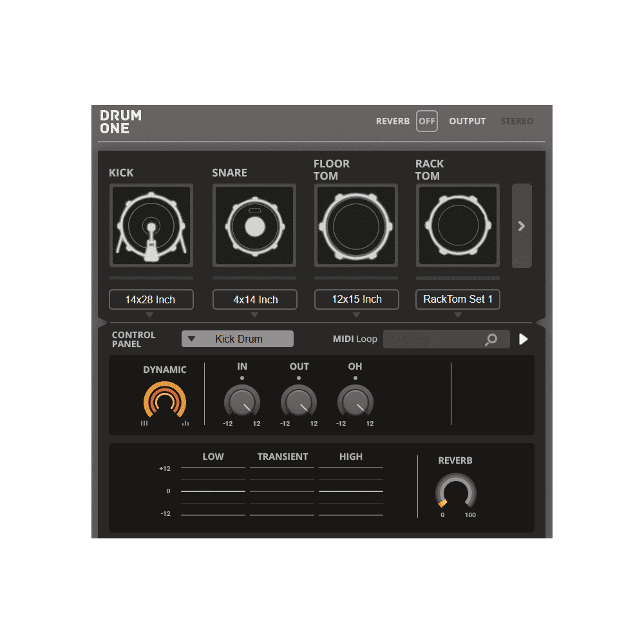Open the Kick Drum control panel dropdown
The width and height of the screenshot is (644, 644).
coord(237,339)
